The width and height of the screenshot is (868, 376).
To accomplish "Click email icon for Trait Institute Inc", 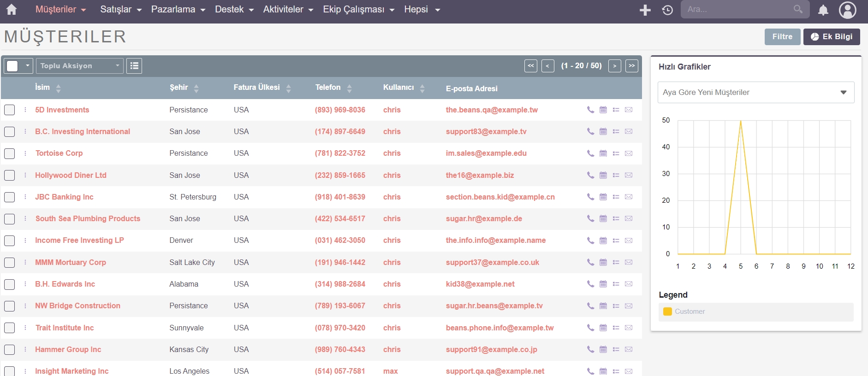I will click(x=629, y=328).
